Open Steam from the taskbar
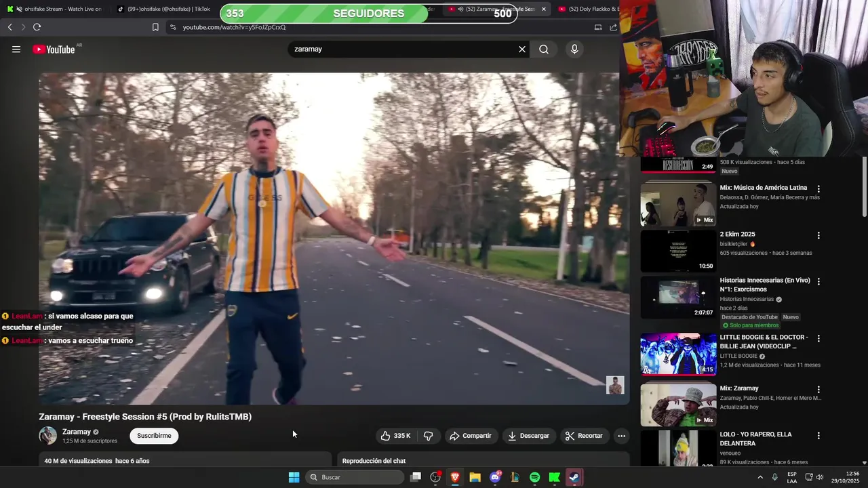 pos(574,477)
